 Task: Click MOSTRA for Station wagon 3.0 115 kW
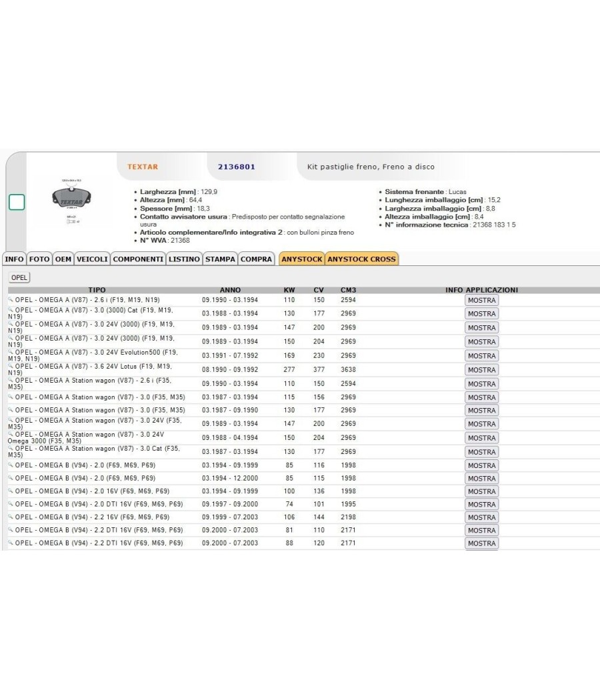pos(482,397)
